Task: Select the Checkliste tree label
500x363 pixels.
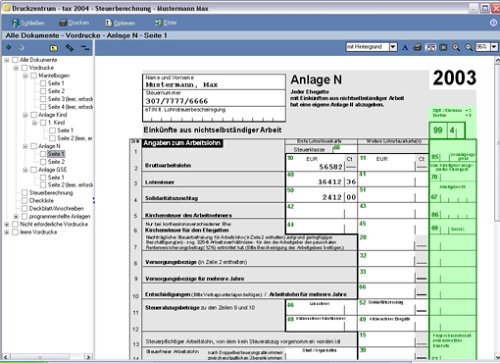Action: tap(41, 201)
